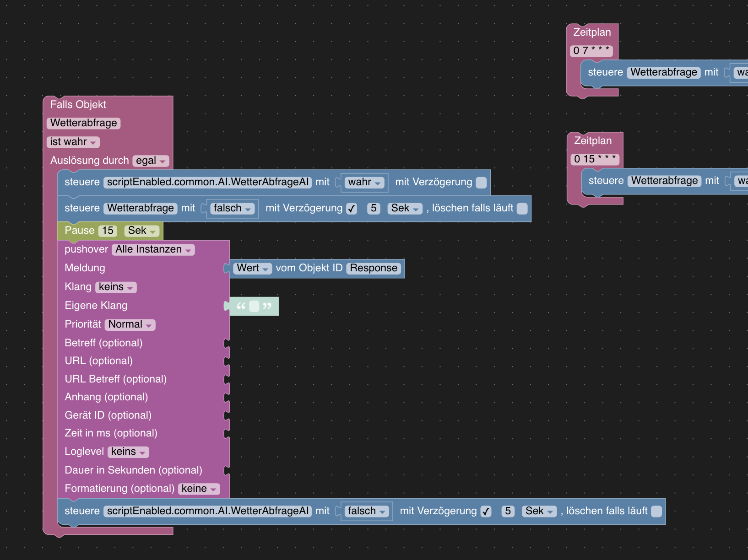Viewport: 748px width, 560px height.
Task: Edit the cron field '0 7 * * *'
Action: (591, 51)
